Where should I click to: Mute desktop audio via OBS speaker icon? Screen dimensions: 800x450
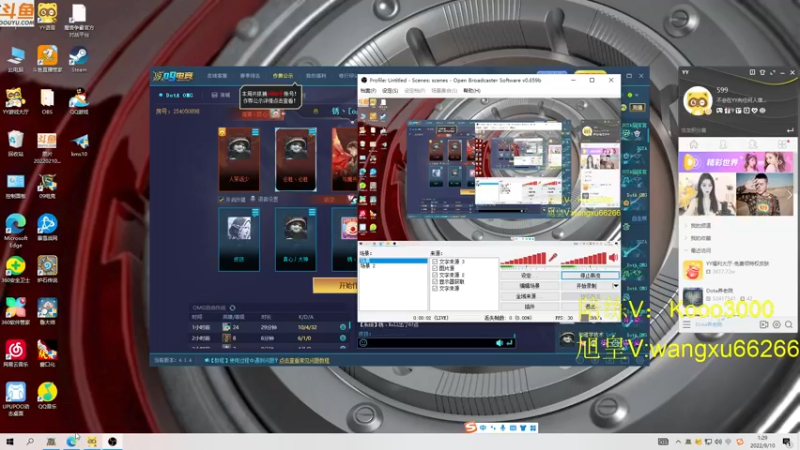(x=614, y=257)
